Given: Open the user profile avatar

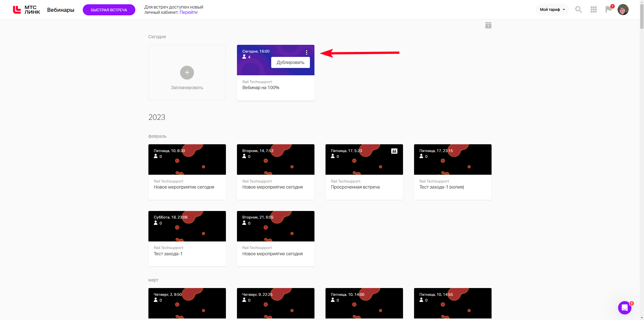Looking at the screenshot, I should (623, 10).
